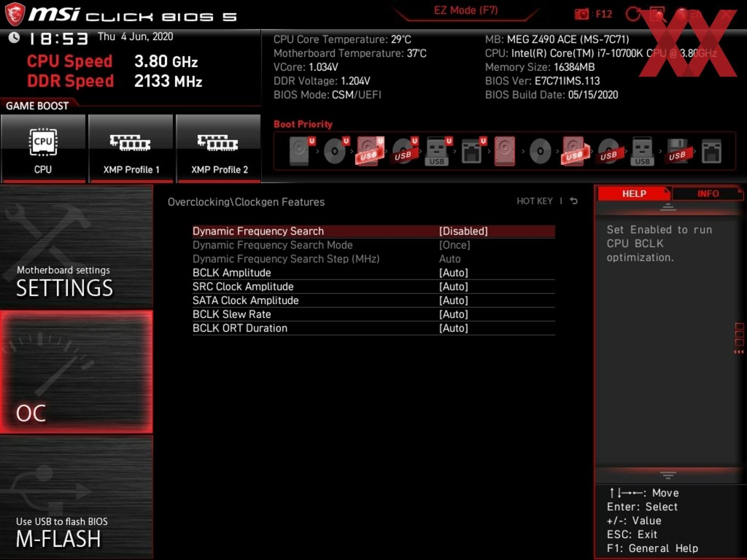Open the BCLK ORT Duration Auto setting
Screen dimensions: 747x560
[374, 328]
